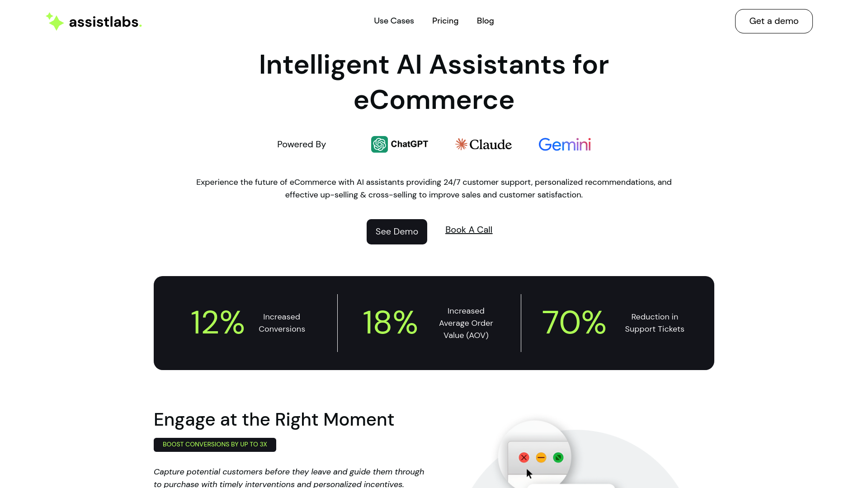Click the Blog navigation tab
The width and height of the screenshot is (868, 488).
(485, 21)
